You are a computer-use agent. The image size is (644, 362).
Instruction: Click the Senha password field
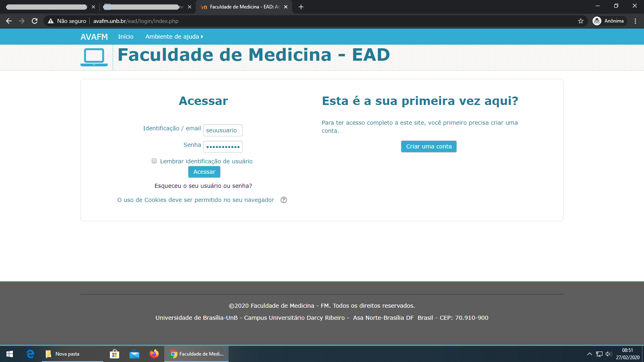point(223,147)
